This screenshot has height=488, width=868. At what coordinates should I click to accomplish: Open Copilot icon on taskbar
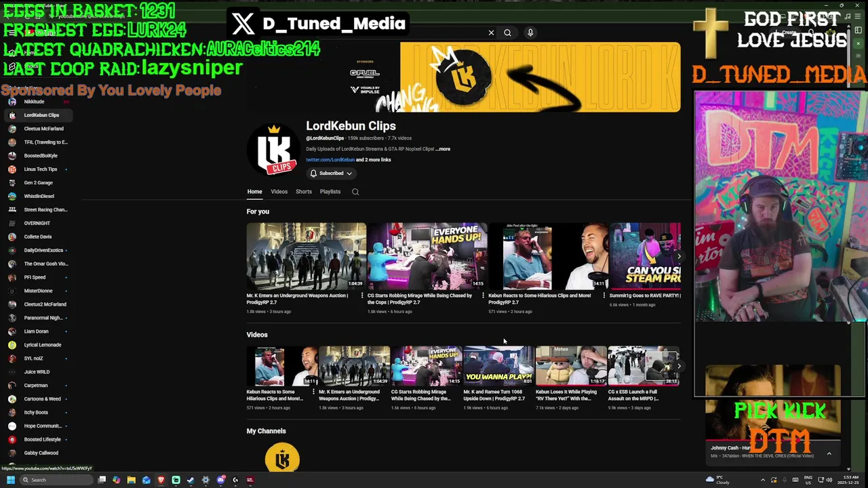117,480
